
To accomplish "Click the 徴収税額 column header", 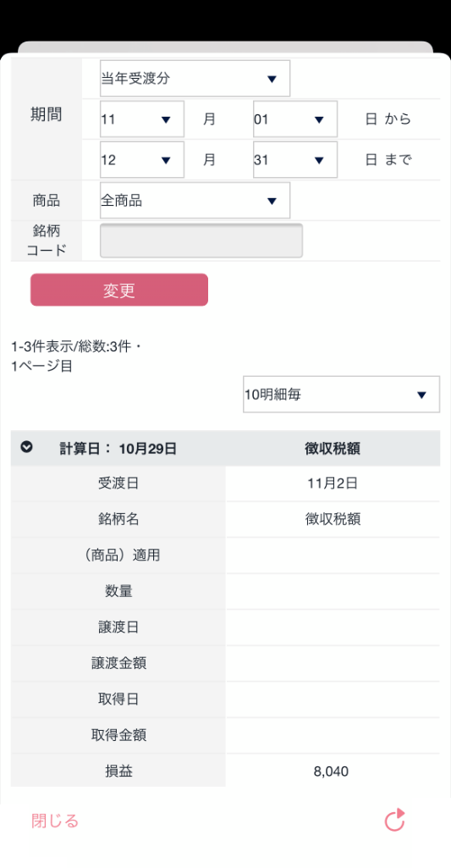I will 333,448.
